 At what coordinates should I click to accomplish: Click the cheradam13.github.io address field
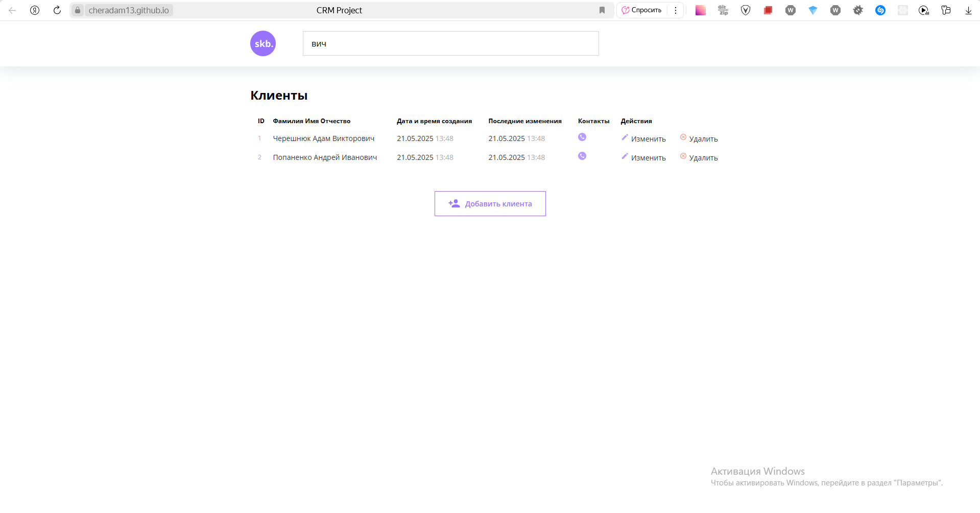(129, 10)
